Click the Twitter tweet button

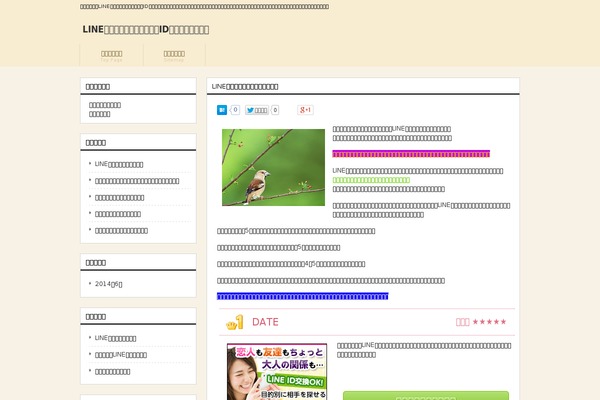tap(257, 110)
